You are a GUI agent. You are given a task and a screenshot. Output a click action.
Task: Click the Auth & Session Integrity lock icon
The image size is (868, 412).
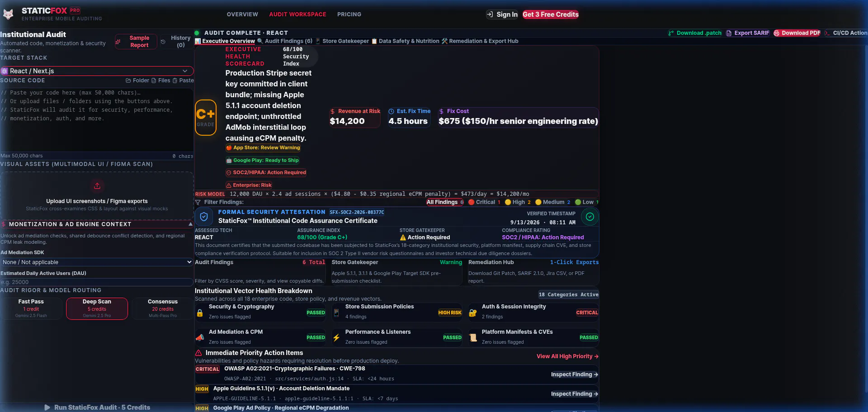[473, 313]
